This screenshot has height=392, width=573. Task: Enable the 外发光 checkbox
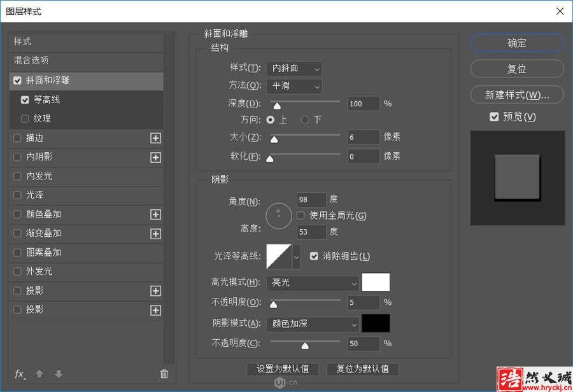click(x=17, y=272)
